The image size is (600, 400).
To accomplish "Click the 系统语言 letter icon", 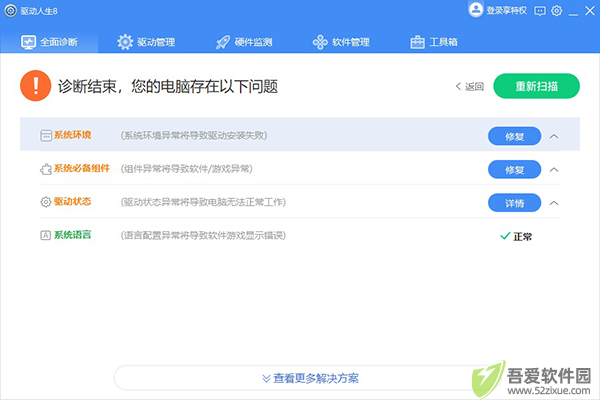I will tap(46, 235).
